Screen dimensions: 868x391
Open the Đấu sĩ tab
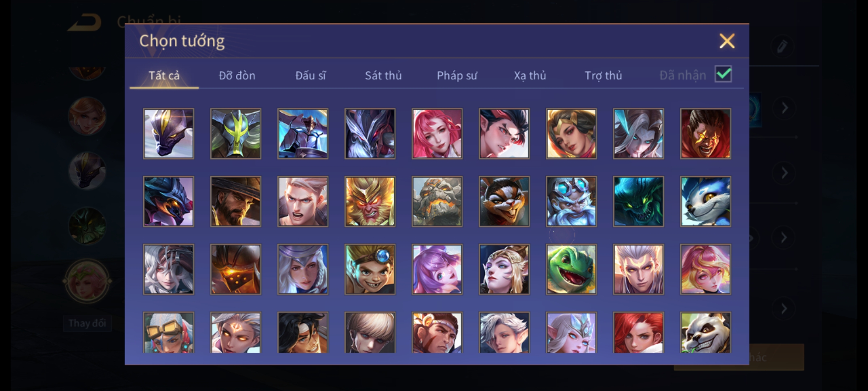click(x=310, y=75)
